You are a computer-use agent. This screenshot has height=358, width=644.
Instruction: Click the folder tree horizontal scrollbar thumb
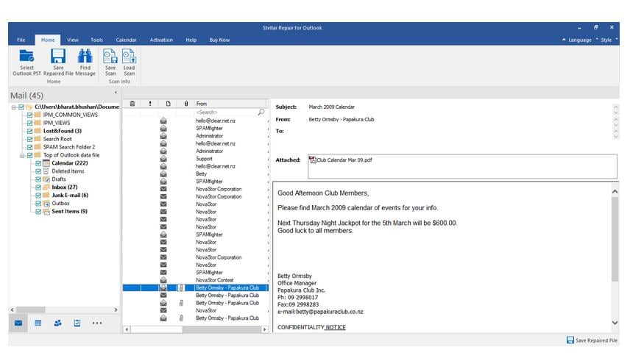click(x=31, y=310)
